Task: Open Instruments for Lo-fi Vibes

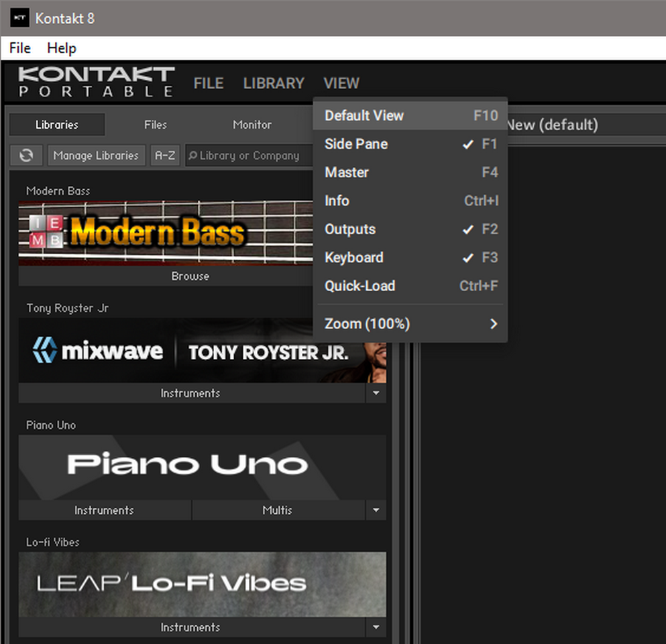Action: coord(190,627)
